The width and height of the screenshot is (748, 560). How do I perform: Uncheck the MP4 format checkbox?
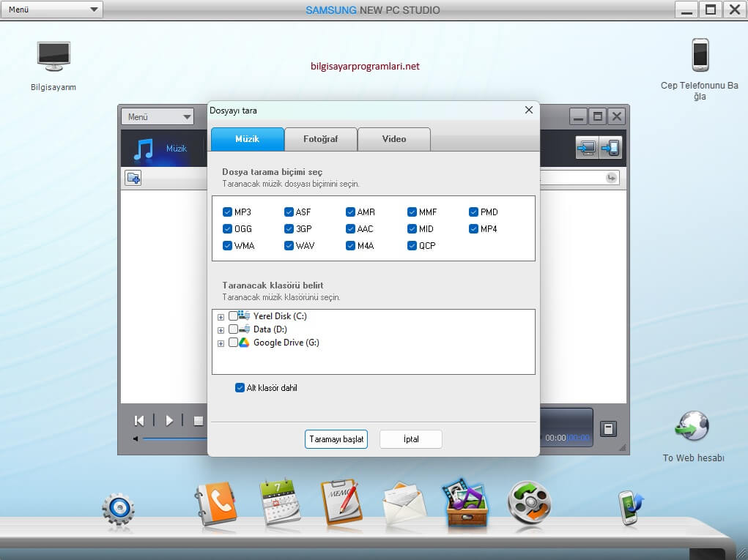coord(474,229)
